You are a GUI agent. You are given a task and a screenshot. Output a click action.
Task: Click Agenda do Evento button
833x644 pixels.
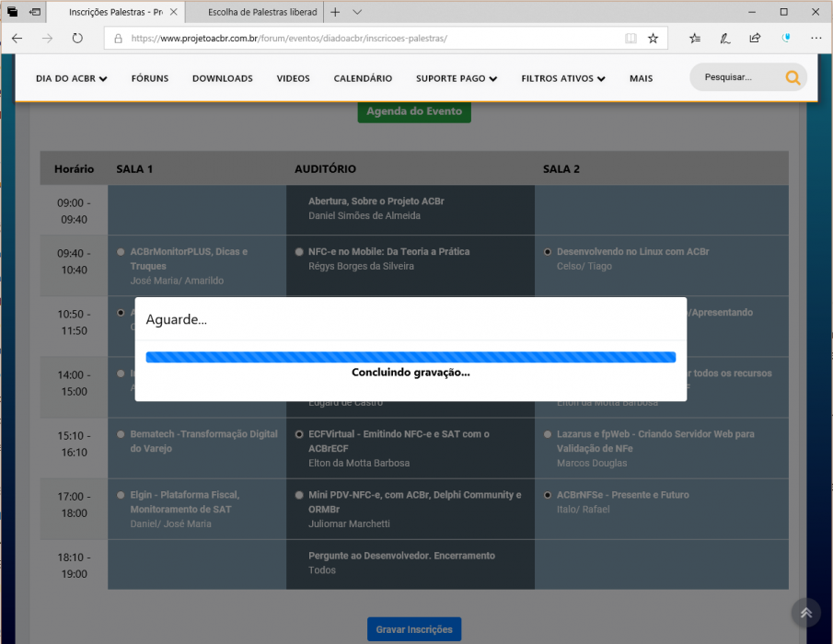[x=414, y=111]
